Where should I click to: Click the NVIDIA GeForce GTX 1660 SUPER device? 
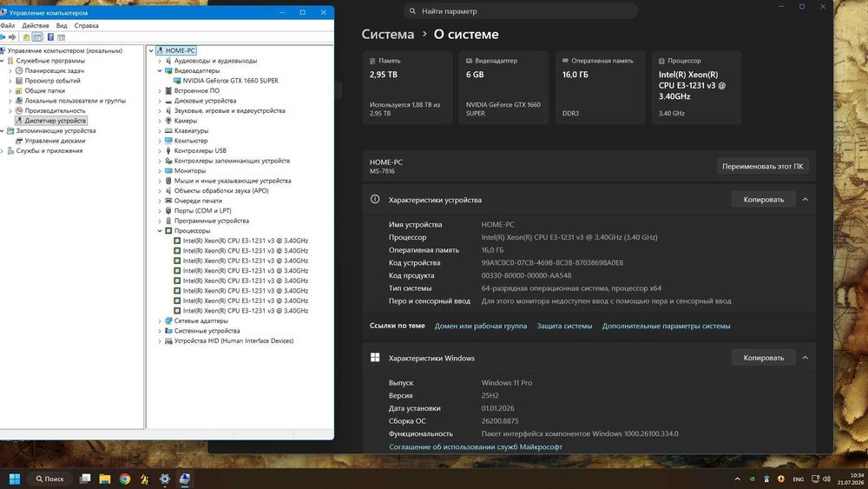point(230,81)
